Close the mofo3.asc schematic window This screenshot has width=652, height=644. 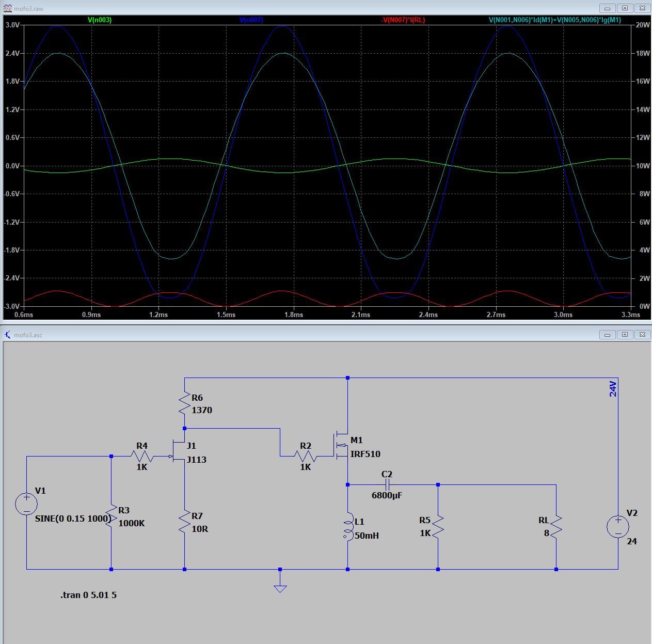pyautogui.click(x=642, y=335)
